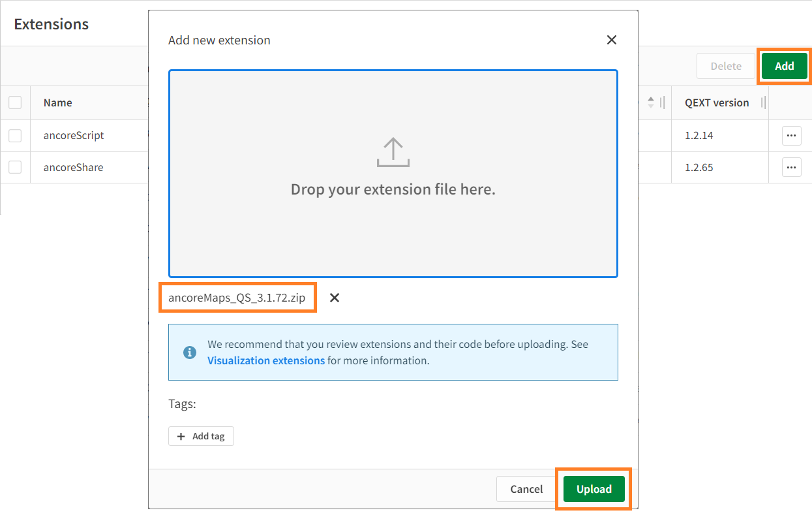This screenshot has width=812, height=519.
Task: Select all extensions with the header checkbox
Action: point(15,102)
